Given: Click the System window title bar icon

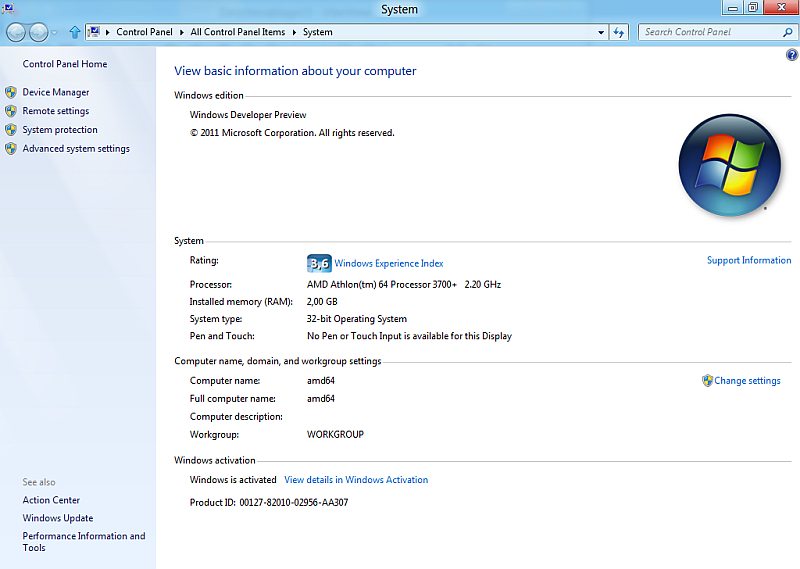Looking at the screenshot, I should [8, 8].
